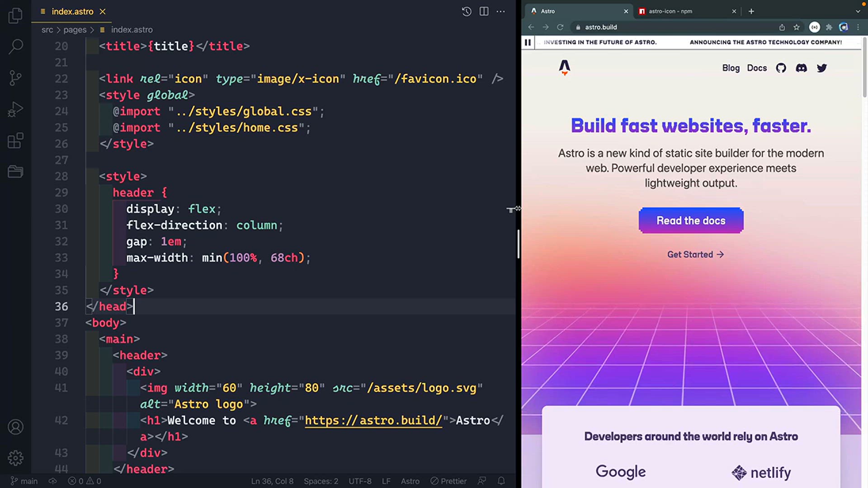Image resolution: width=868 pixels, height=488 pixels.
Task: Click the round extension icon in browser toolbar
Action: click(x=815, y=27)
